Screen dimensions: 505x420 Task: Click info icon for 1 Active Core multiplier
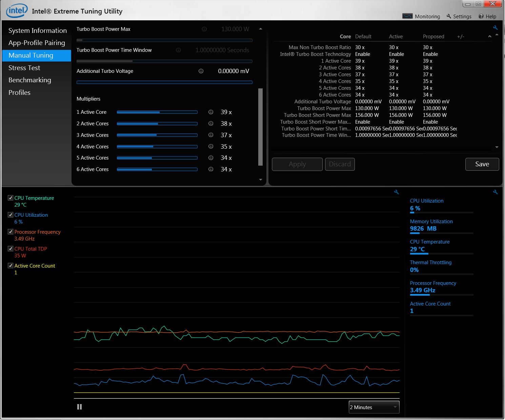point(211,112)
